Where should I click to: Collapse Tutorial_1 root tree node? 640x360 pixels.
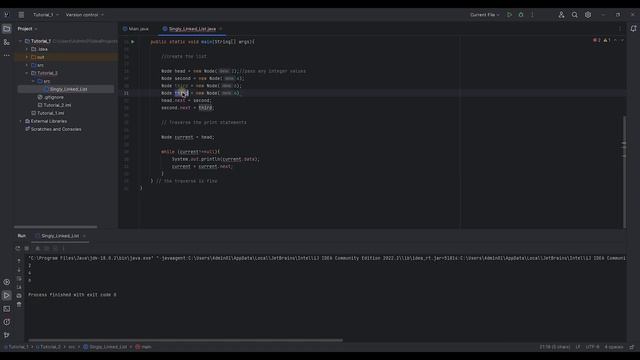coord(20,41)
